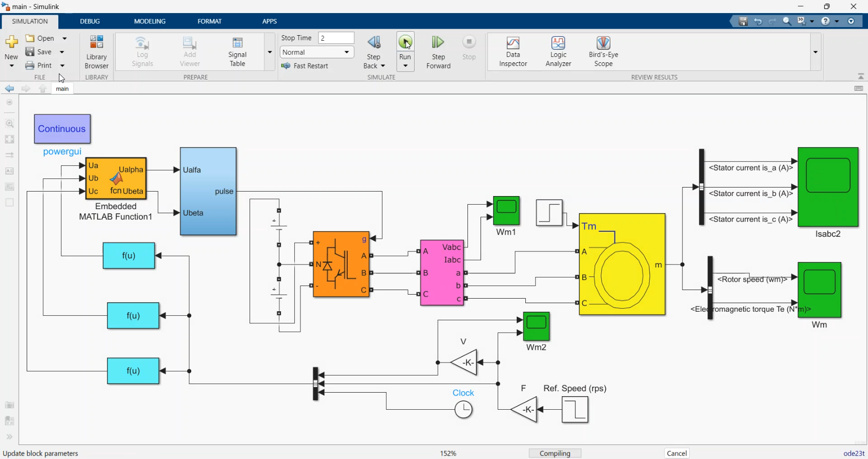Viewport: 868px width, 459px height.
Task: Click the Print button
Action: pos(39,65)
